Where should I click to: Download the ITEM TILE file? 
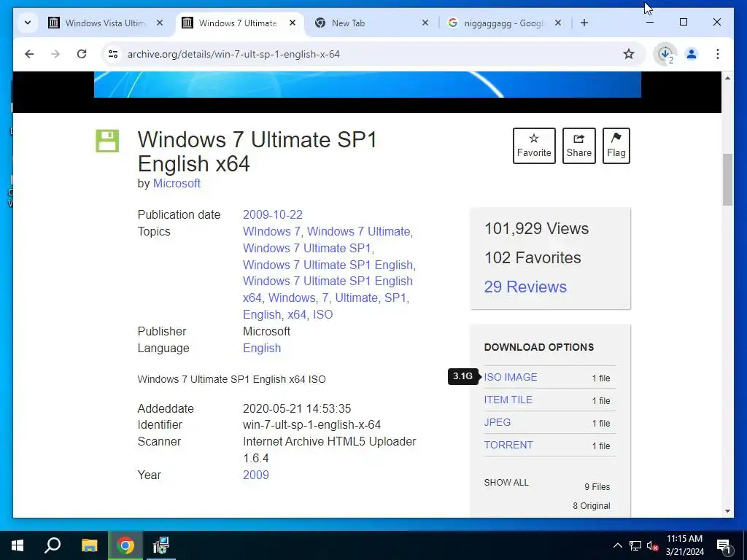tap(508, 400)
